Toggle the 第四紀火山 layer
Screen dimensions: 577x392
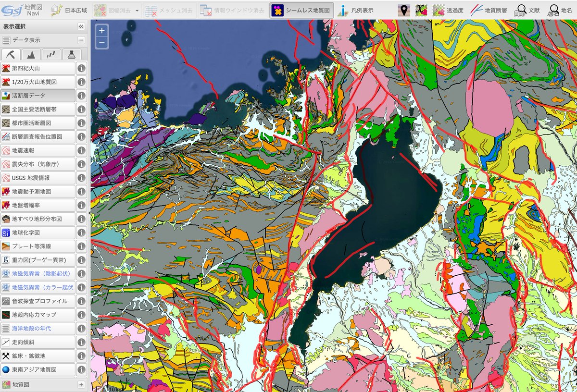(x=38, y=69)
